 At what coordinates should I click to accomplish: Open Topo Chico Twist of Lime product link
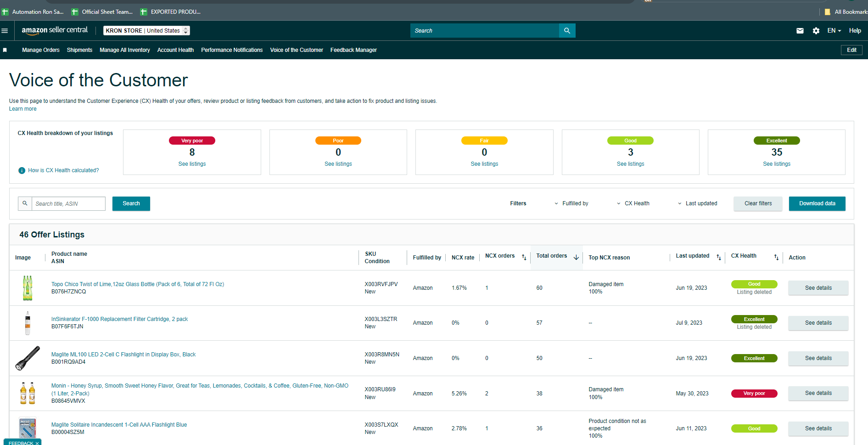(138, 284)
